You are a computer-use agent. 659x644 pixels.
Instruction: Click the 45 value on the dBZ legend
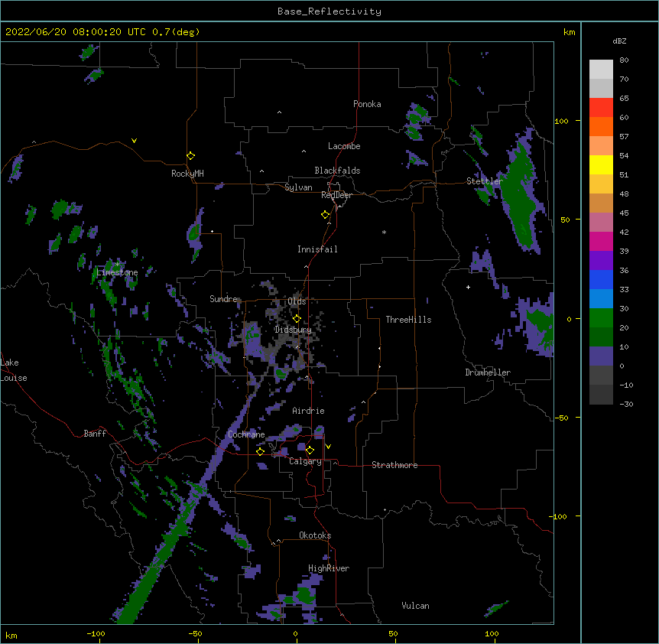pyautogui.click(x=624, y=213)
